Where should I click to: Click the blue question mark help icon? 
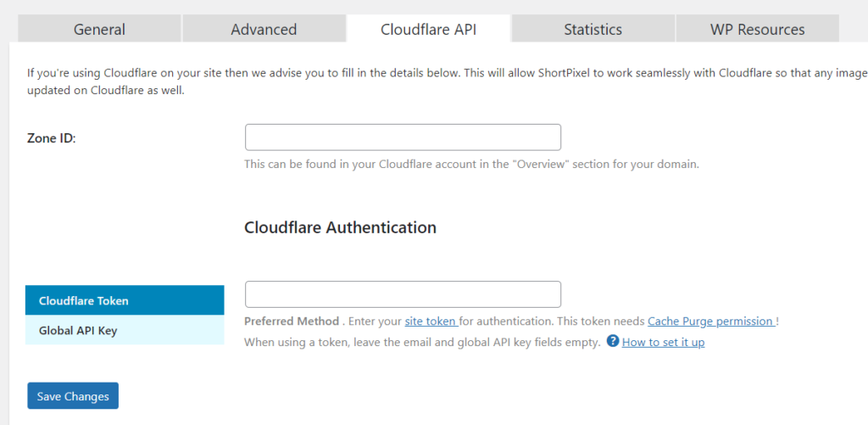click(x=612, y=341)
